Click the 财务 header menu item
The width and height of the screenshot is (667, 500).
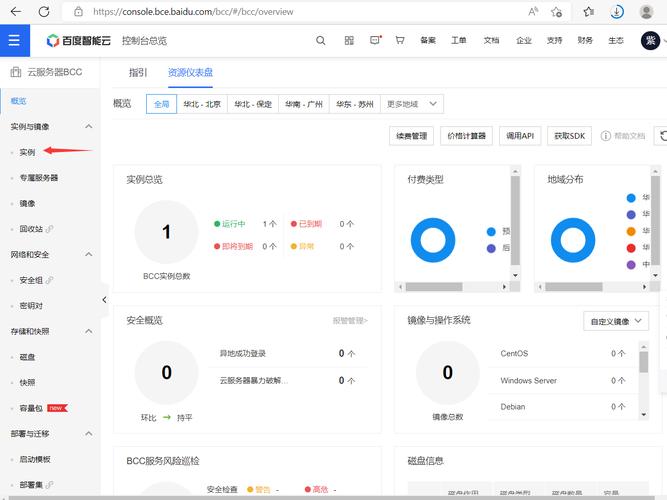coord(585,40)
